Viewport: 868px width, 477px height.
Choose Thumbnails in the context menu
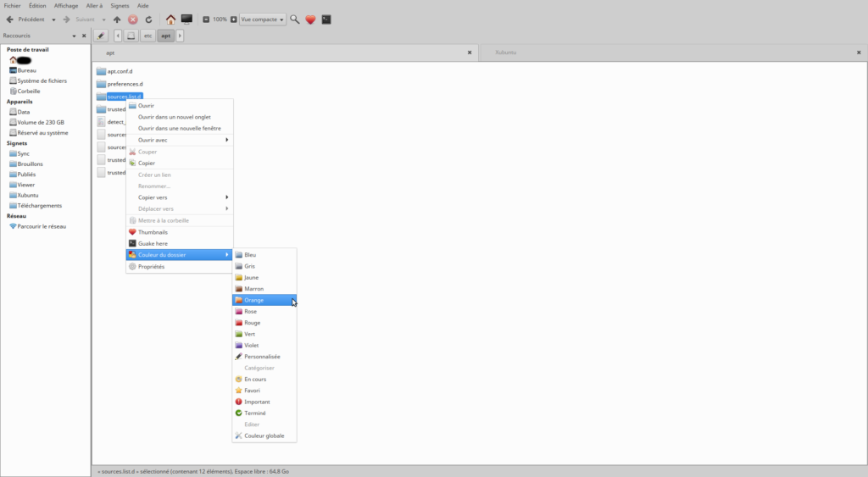[x=180, y=232]
